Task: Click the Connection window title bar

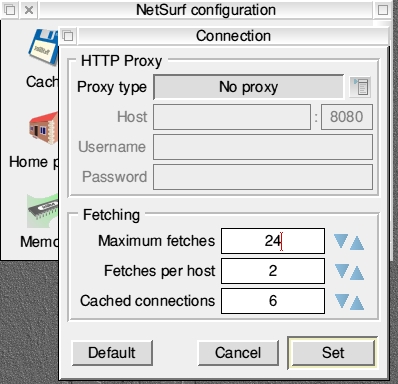Action: point(233,36)
